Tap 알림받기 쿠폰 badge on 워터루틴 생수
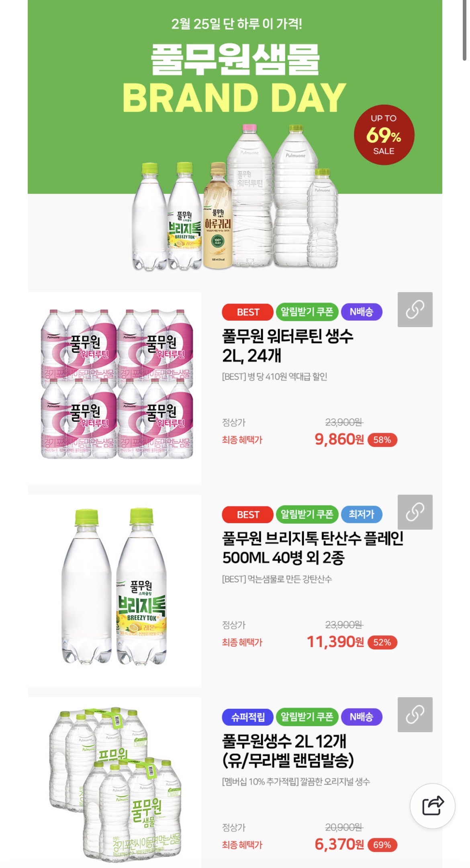This screenshot has height=868, width=470. click(x=307, y=312)
